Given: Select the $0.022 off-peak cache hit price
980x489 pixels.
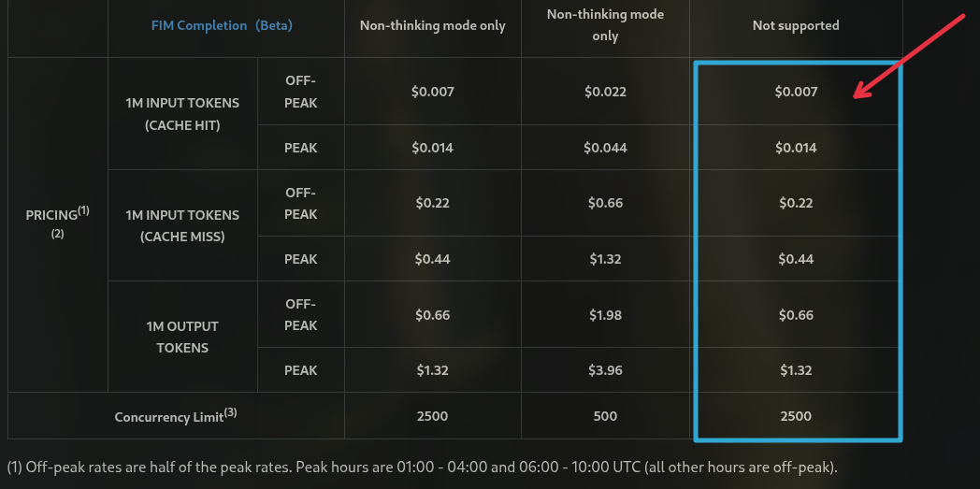Looking at the screenshot, I should (x=605, y=92).
